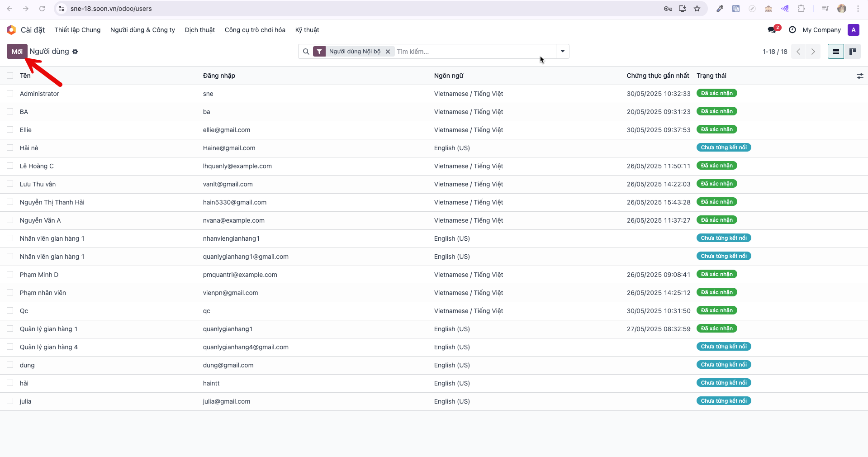Open Thiết lập Chung menu
868x457 pixels.
click(x=77, y=30)
